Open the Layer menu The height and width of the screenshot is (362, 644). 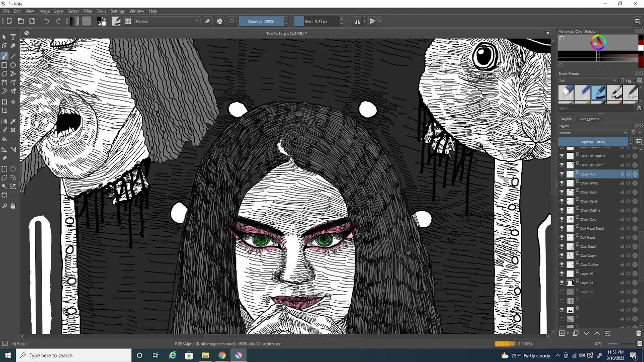pos(59,11)
